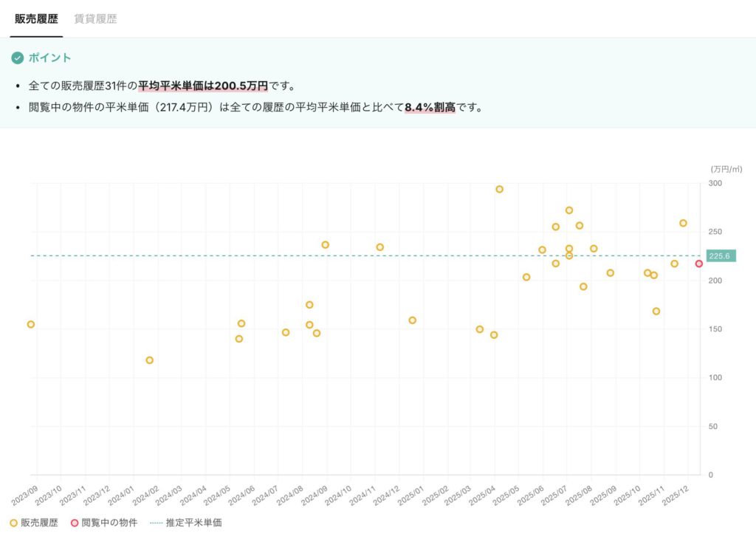
Task: Select the data point above 2024/11
Action: [379, 247]
